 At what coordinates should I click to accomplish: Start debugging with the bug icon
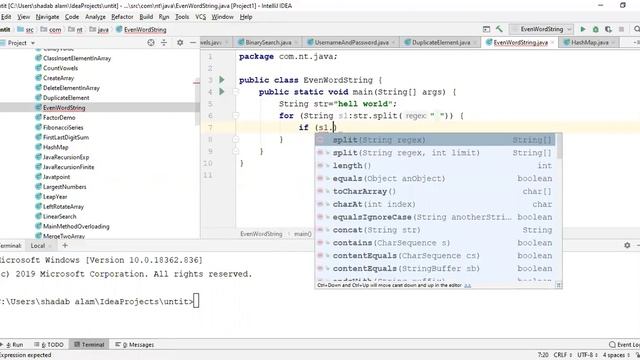click(x=596, y=29)
